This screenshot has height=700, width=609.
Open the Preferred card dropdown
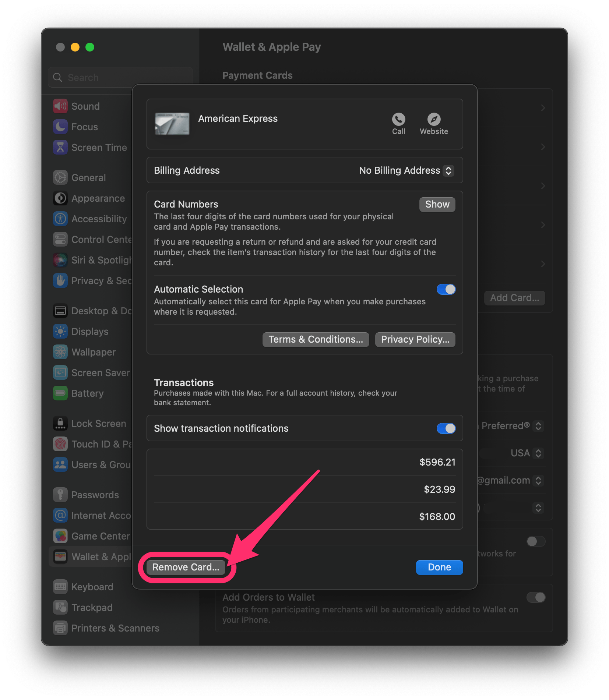[538, 426]
